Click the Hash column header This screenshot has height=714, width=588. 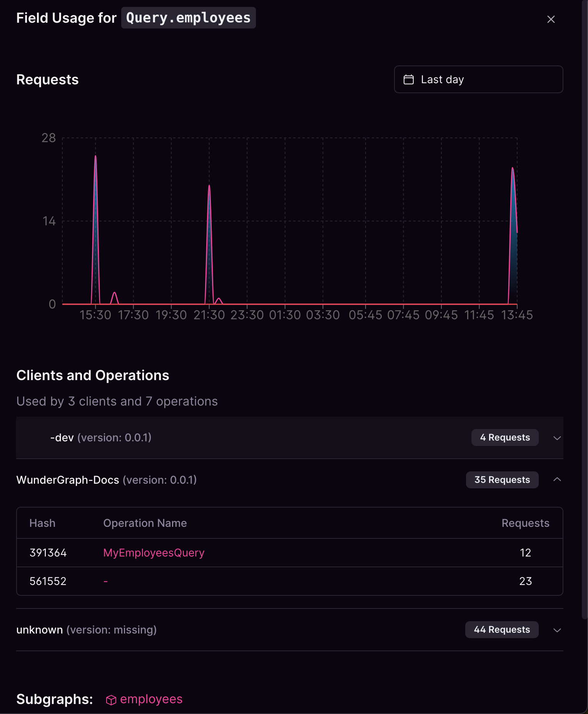pos(42,523)
